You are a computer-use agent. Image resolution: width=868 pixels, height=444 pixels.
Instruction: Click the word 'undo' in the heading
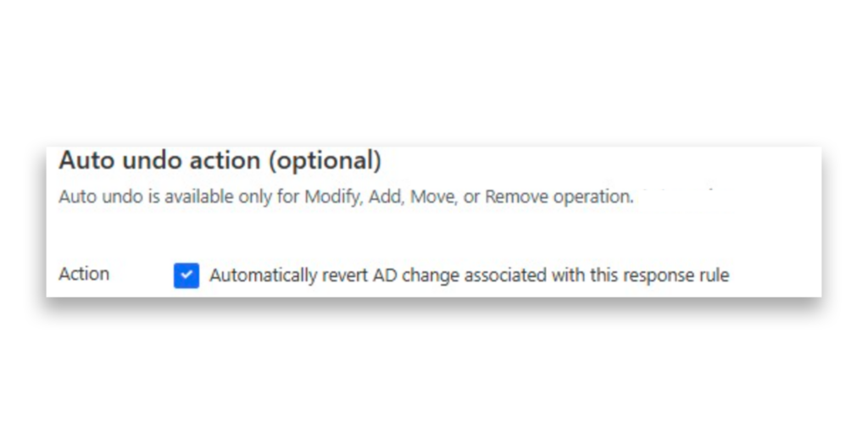tap(153, 160)
